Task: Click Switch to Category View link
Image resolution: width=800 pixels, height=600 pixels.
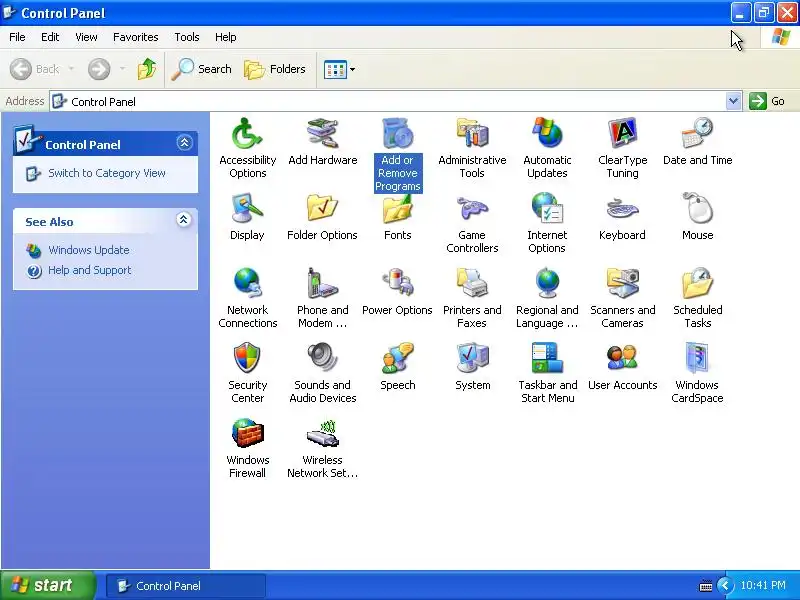Action: pos(107,173)
